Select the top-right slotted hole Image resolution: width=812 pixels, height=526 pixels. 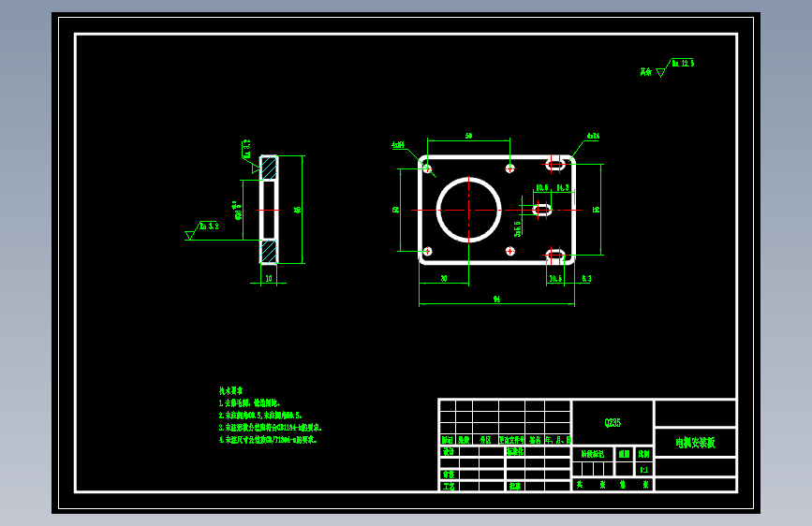(x=555, y=165)
